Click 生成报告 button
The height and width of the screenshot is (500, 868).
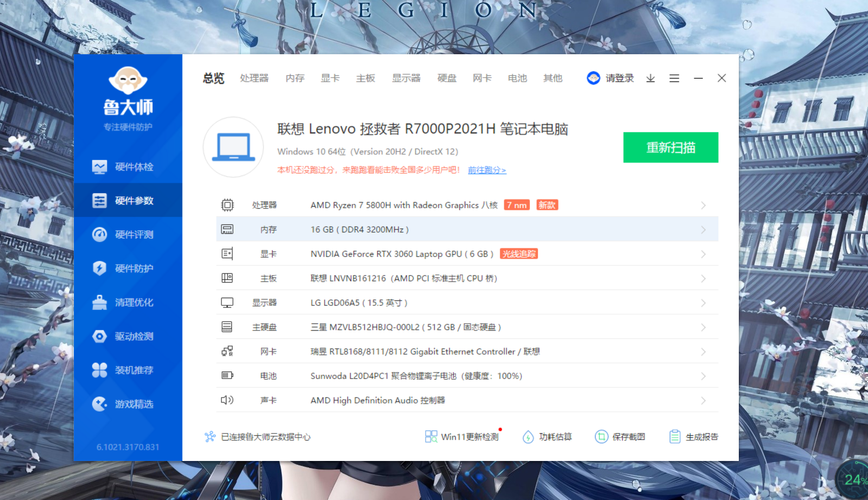point(693,437)
